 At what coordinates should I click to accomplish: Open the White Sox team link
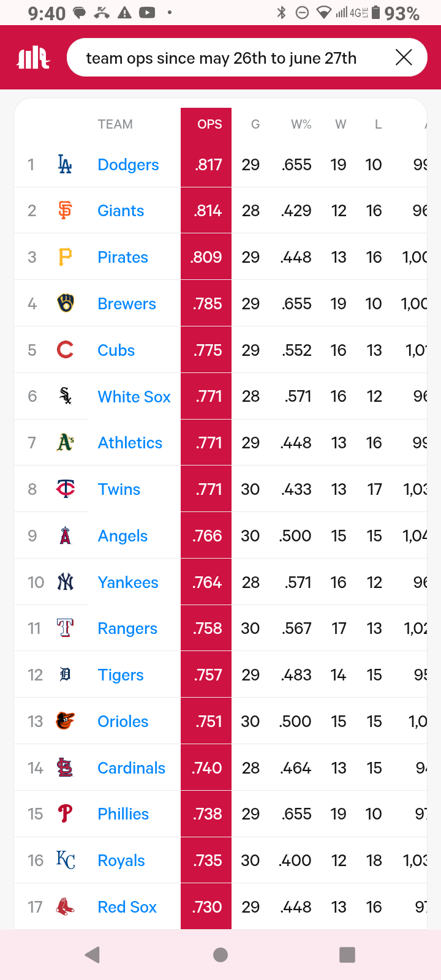point(134,396)
